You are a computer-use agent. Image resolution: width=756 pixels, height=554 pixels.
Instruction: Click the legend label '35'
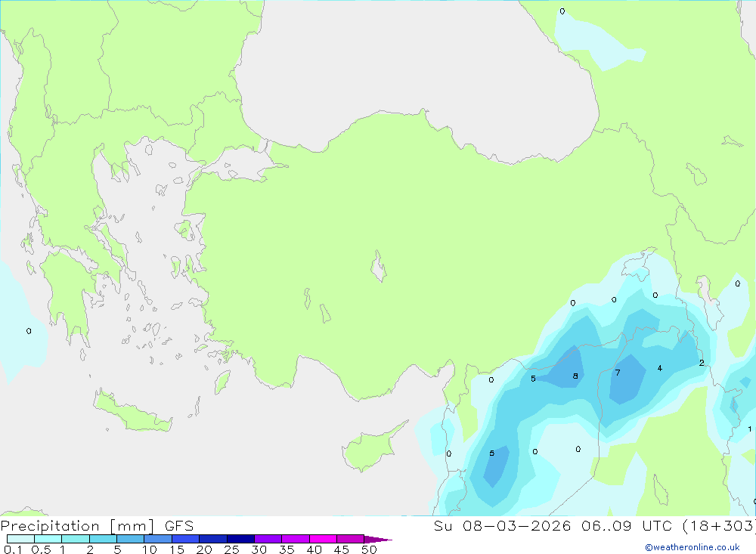[287, 549]
